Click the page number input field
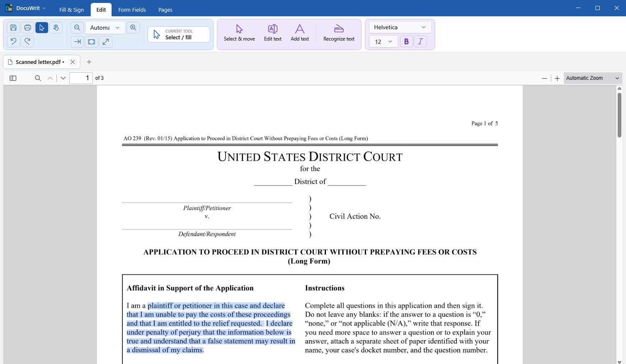 pos(81,78)
